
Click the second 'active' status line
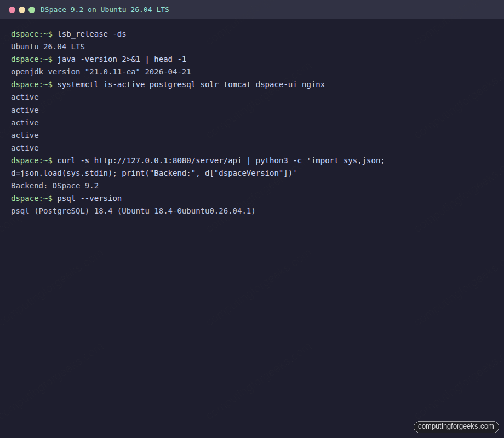(x=25, y=110)
